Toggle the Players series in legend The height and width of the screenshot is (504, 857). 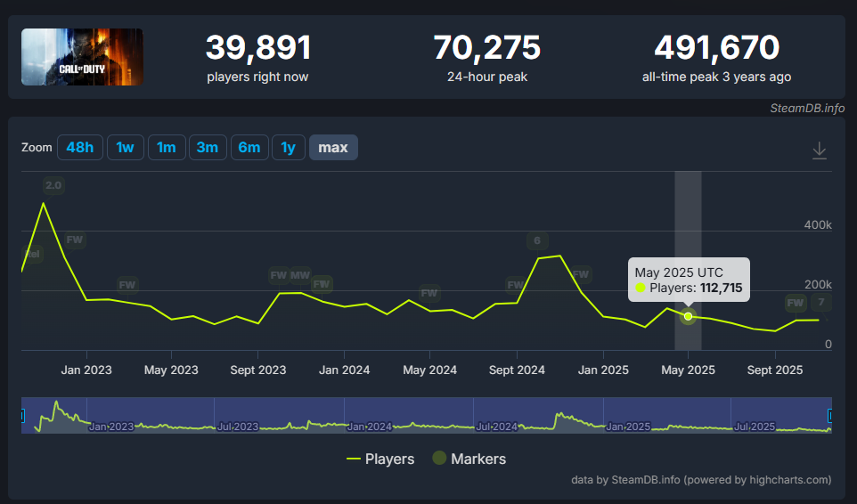pyautogui.click(x=380, y=459)
